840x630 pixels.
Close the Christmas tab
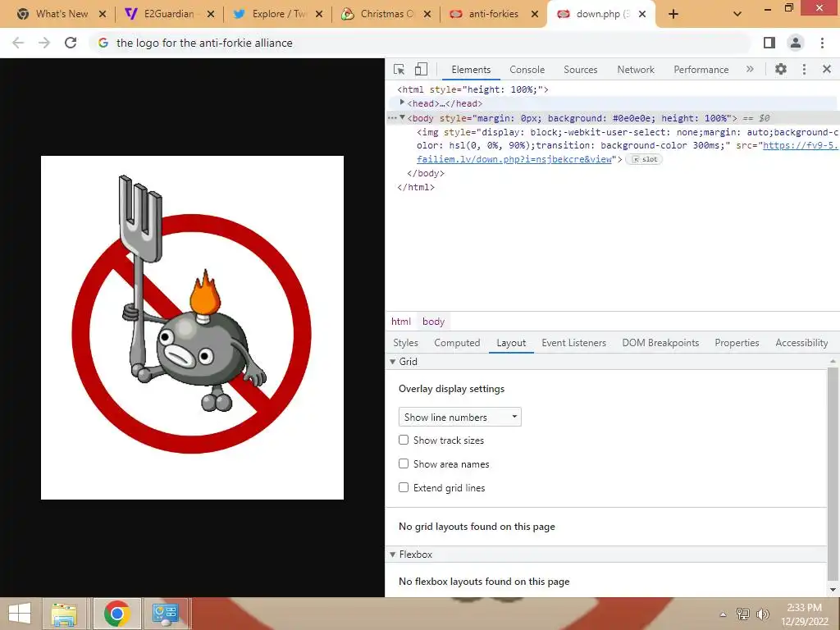427,14
